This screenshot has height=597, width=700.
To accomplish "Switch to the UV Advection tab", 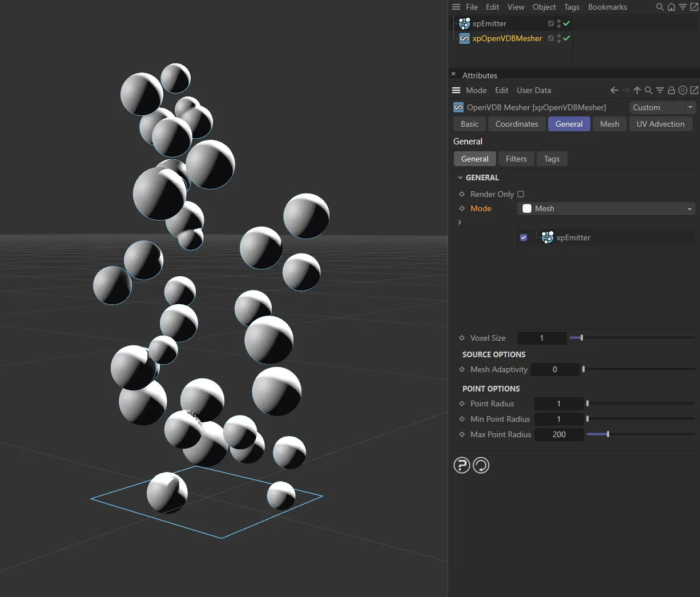I will pos(660,124).
